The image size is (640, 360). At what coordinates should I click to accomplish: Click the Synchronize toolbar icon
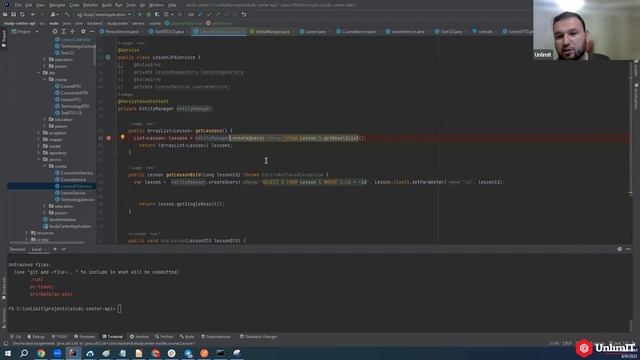[22, 14]
